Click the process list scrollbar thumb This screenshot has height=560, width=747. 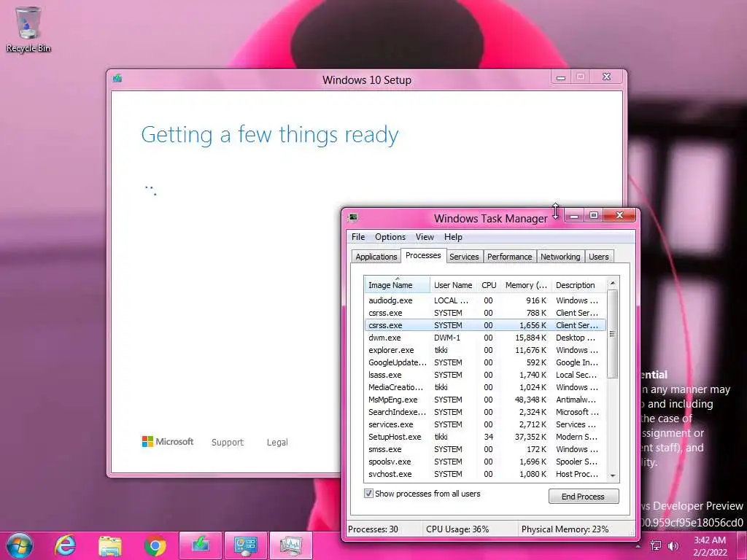[x=613, y=333]
